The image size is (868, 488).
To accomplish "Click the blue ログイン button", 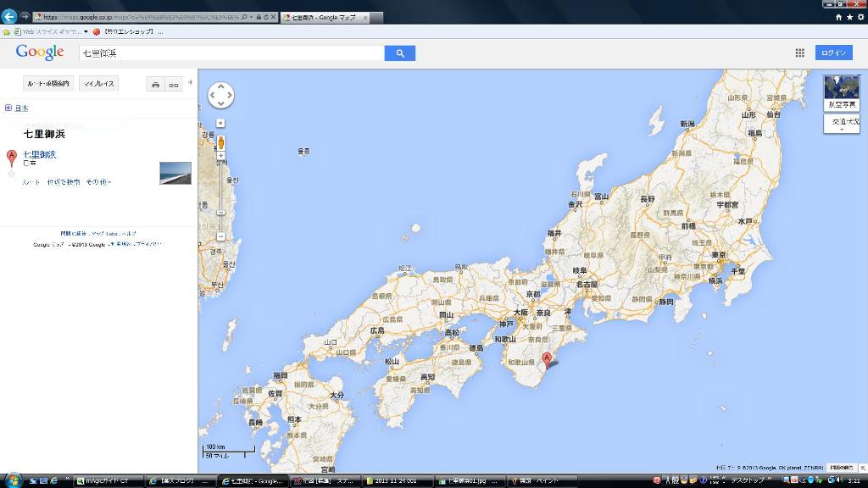I will 833,53.
